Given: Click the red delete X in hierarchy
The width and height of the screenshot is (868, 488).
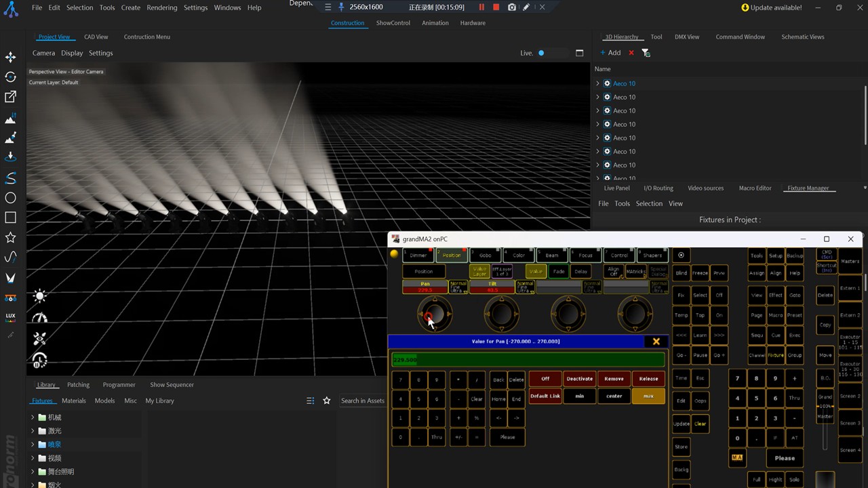Looking at the screenshot, I should 631,53.
